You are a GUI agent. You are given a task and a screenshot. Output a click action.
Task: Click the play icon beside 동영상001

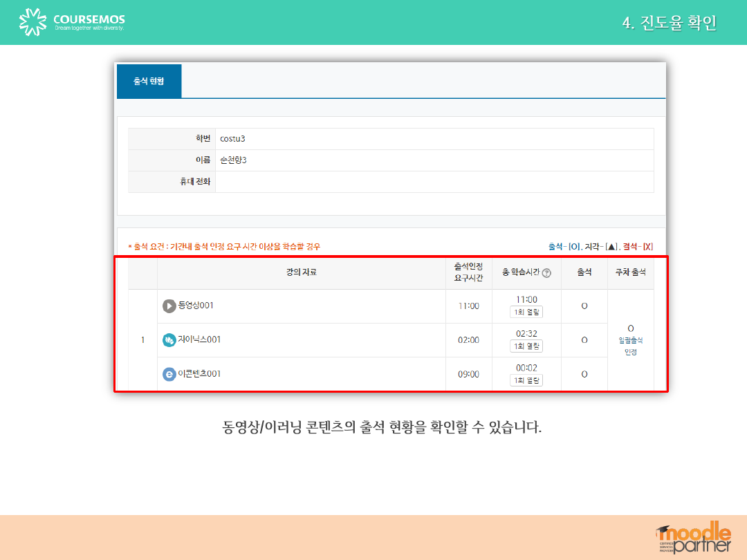(169, 306)
